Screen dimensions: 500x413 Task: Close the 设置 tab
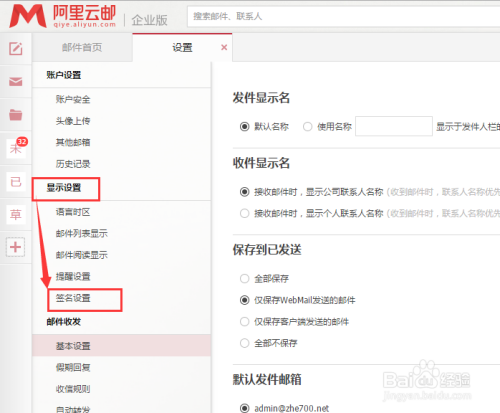click(x=224, y=47)
